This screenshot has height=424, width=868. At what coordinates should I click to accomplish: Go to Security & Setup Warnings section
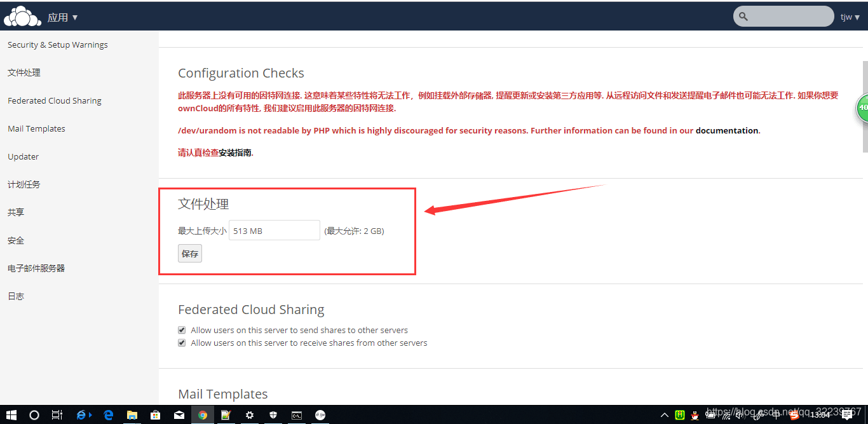click(x=58, y=44)
